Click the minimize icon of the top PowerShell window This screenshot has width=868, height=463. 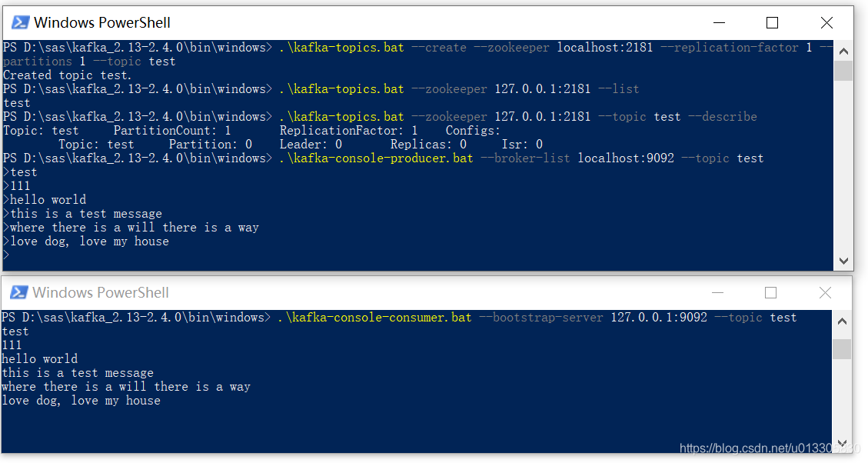(719, 22)
